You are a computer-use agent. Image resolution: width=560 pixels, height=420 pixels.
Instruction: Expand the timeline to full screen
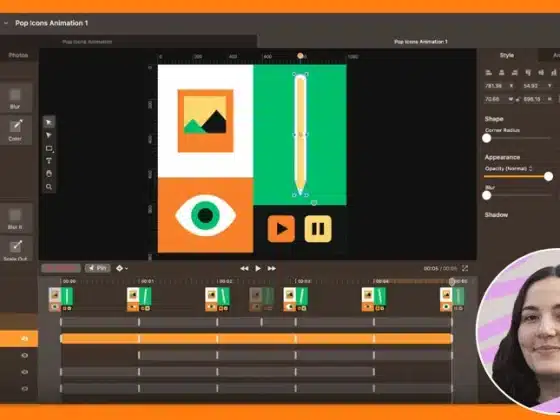[465, 268]
